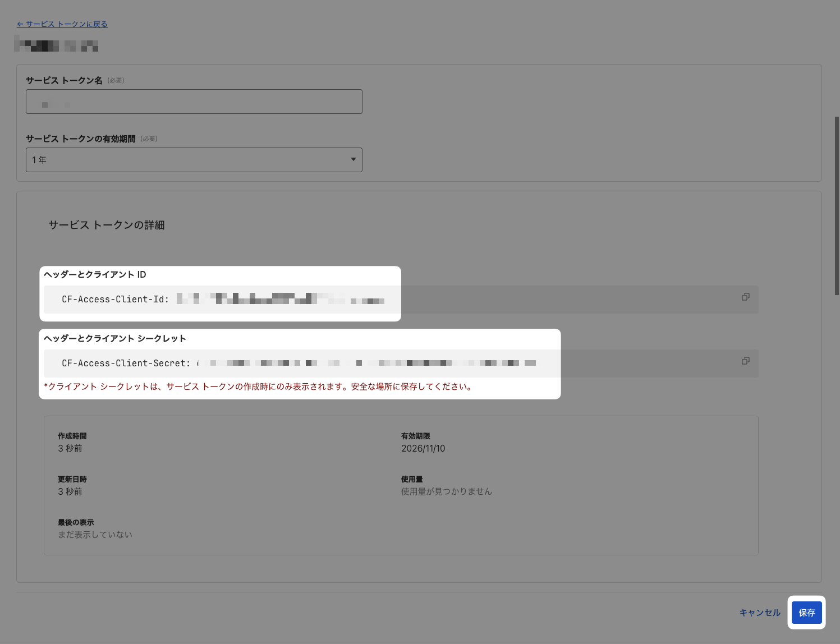Click the 最後の表示 label
This screenshot has height=644, width=840.
pos(76,522)
